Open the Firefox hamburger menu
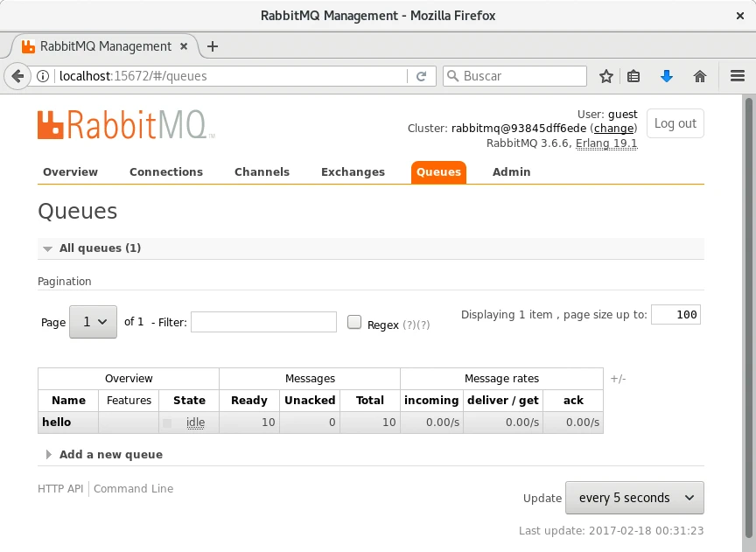756x552 pixels. click(x=737, y=76)
